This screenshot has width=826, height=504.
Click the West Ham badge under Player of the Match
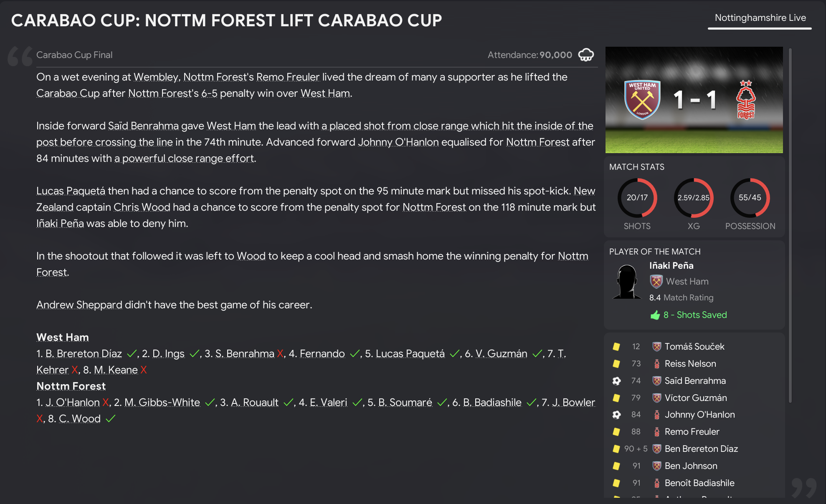(656, 282)
